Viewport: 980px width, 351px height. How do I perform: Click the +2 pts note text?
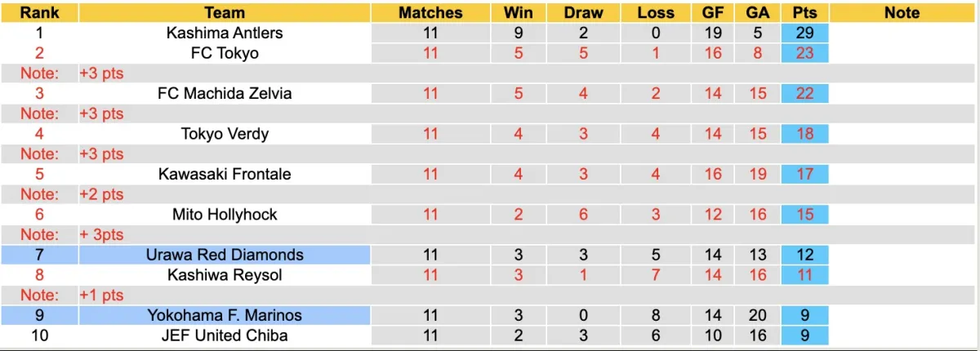[x=101, y=194]
